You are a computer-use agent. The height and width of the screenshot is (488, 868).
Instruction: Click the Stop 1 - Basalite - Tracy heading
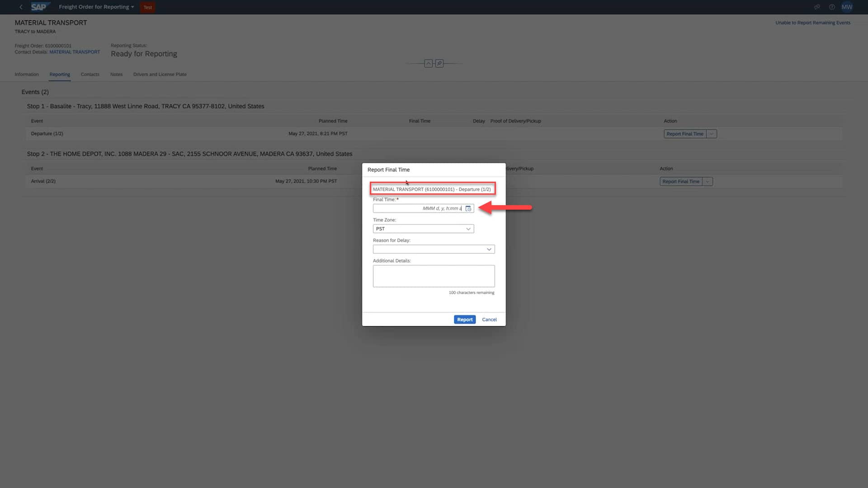145,106
